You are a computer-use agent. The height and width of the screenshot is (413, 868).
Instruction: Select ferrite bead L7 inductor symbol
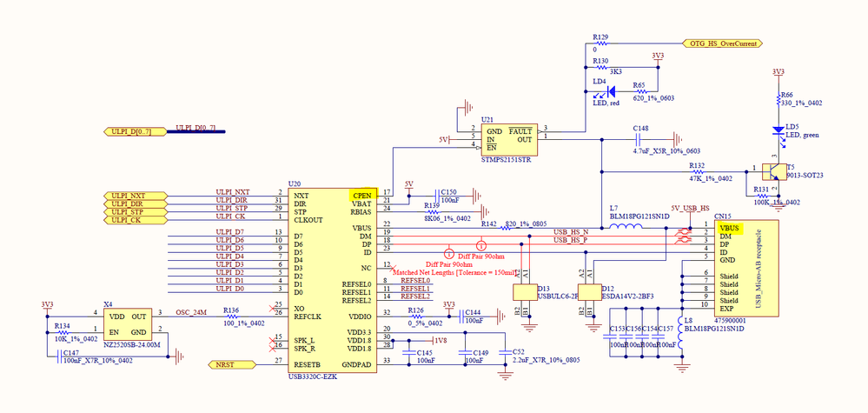click(625, 228)
